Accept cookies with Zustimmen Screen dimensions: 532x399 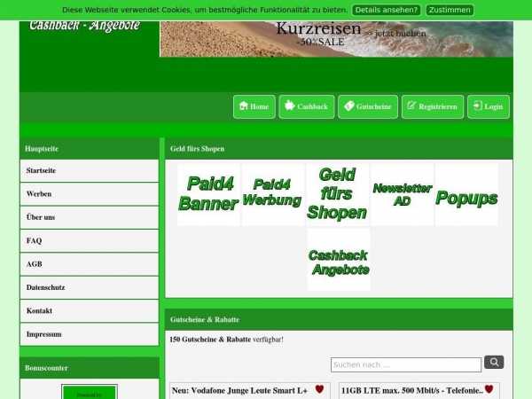click(450, 10)
